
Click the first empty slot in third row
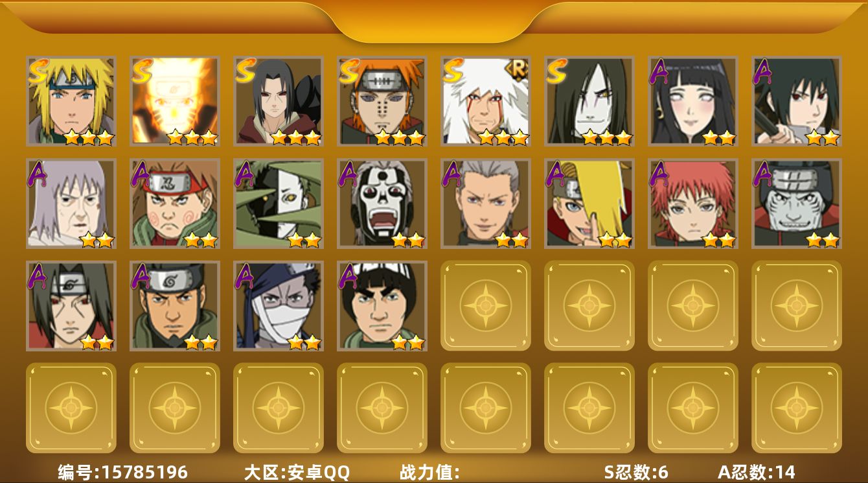(x=486, y=306)
